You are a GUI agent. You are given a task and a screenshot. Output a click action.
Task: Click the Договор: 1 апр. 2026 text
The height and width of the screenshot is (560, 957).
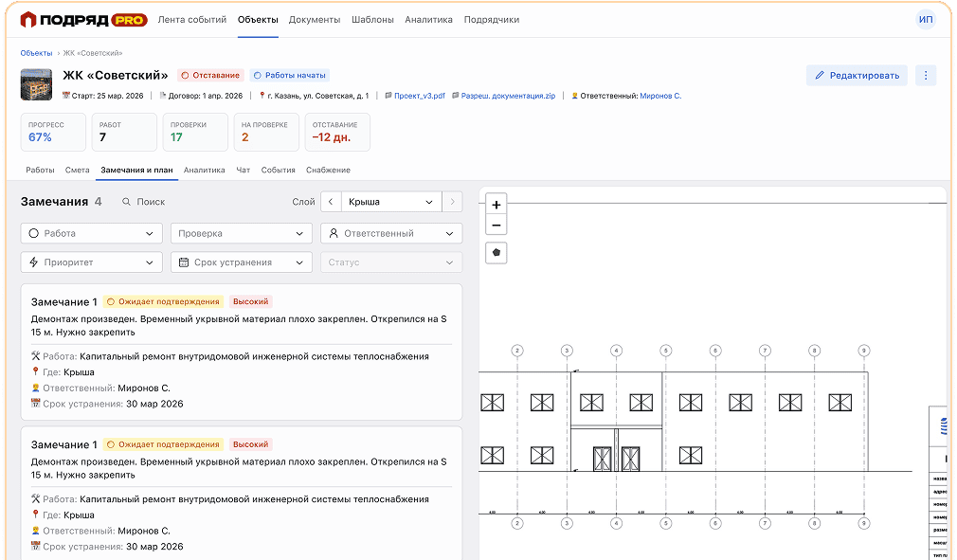coord(206,96)
